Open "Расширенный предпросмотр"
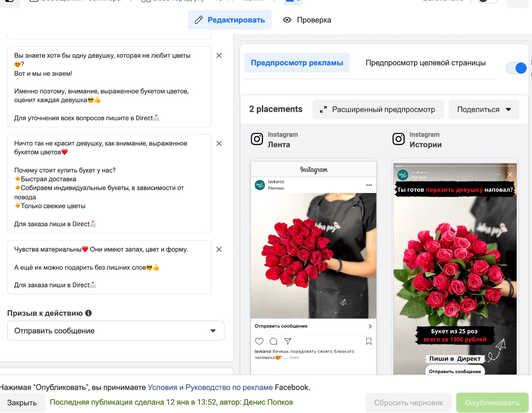 (378, 109)
